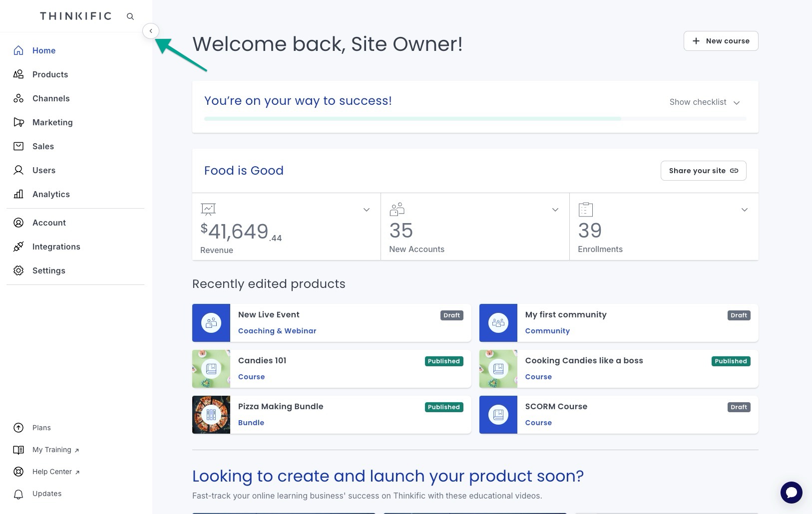Viewport: 812px width, 514px height.
Task: Open the search icon in the sidebar
Action: (x=130, y=16)
